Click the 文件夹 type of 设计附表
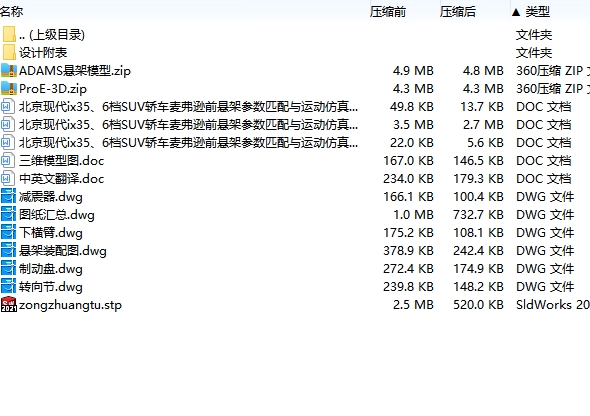 [x=534, y=53]
